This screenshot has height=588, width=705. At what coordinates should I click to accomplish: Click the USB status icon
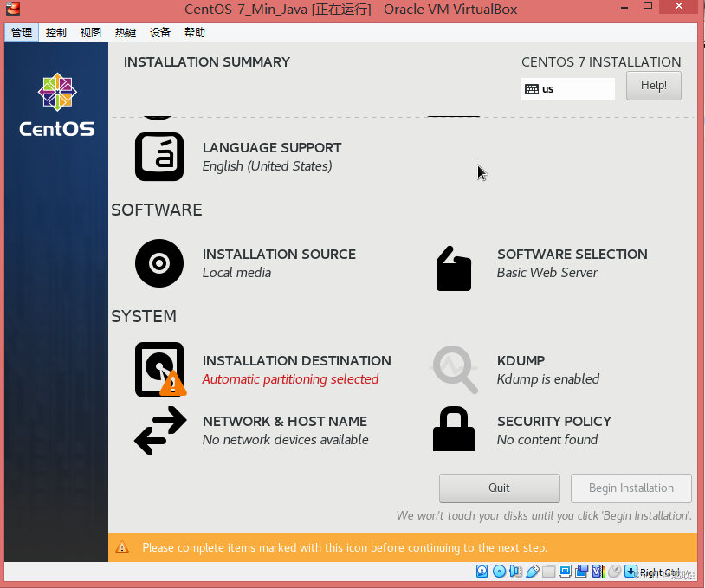pyautogui.click(x=533, y=572)
